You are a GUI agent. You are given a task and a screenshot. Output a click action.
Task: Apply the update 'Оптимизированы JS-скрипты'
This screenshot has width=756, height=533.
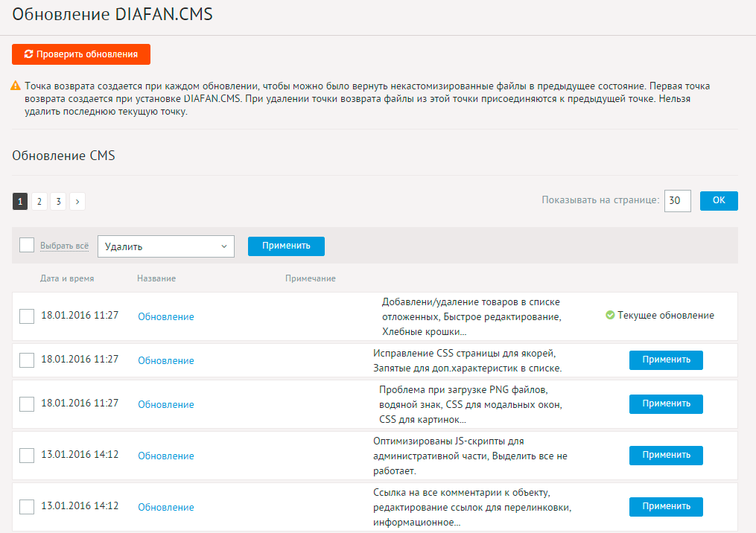(x=666, y=456)
